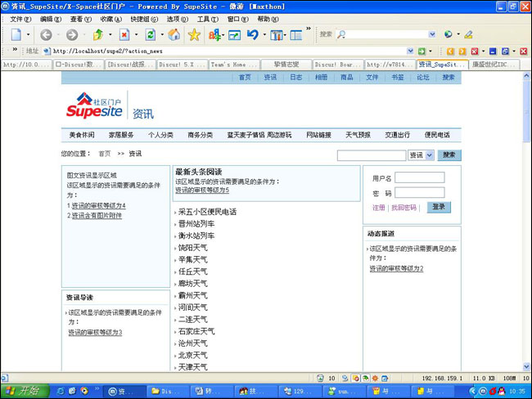The height and width of the screenshot is (399, 532).
Task: Refresh the page using the green arrows icon
Action: (151, 34)
